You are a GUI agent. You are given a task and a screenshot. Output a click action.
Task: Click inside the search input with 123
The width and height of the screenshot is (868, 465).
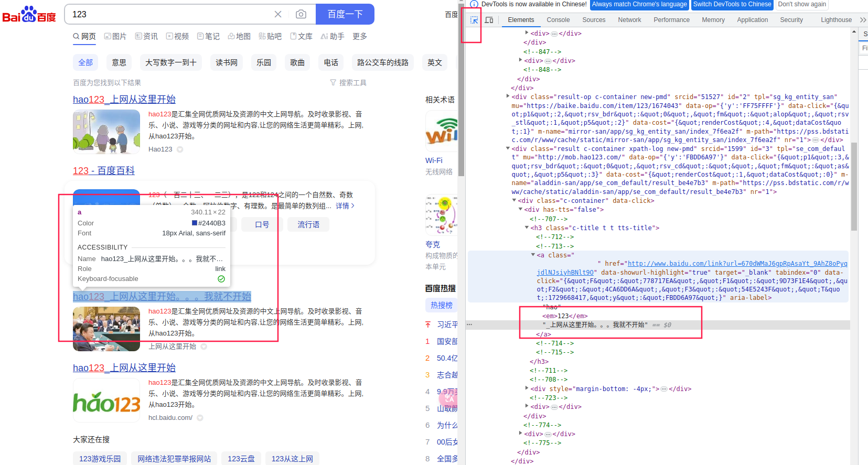168,14
